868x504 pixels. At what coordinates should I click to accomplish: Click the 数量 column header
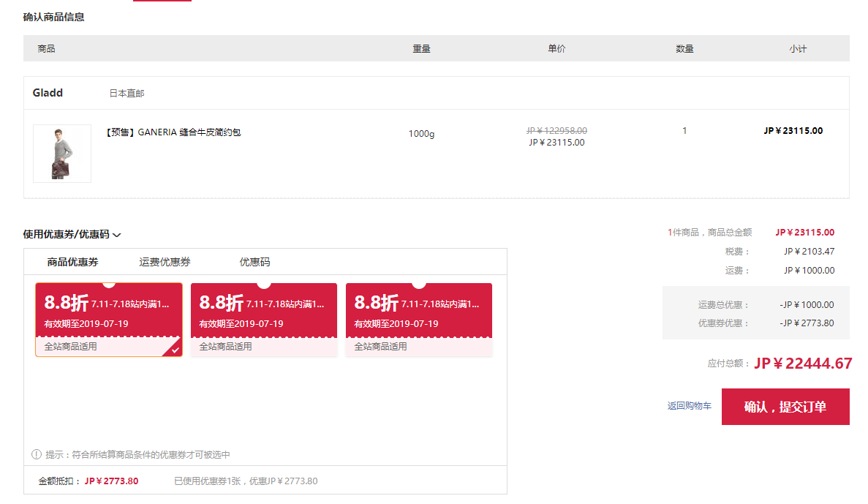click(x=684, y=49)
